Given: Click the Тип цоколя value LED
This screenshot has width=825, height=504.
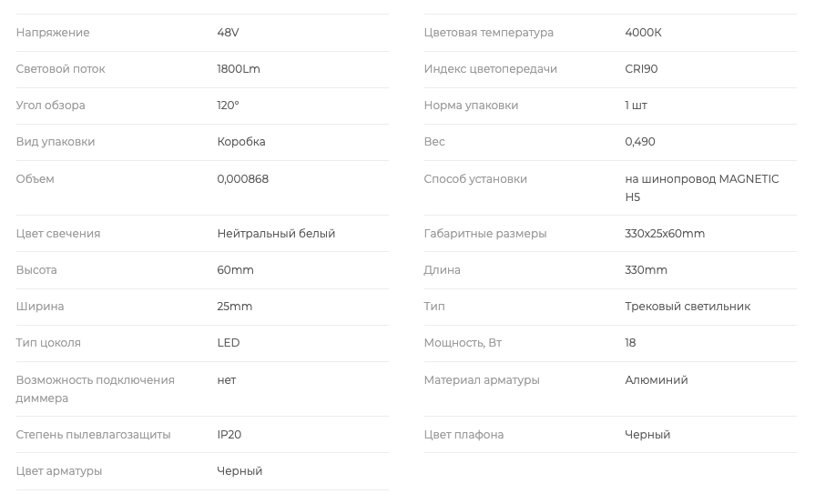Looking at the screenshot, I should pyautogui.click(x=229, y=343).
